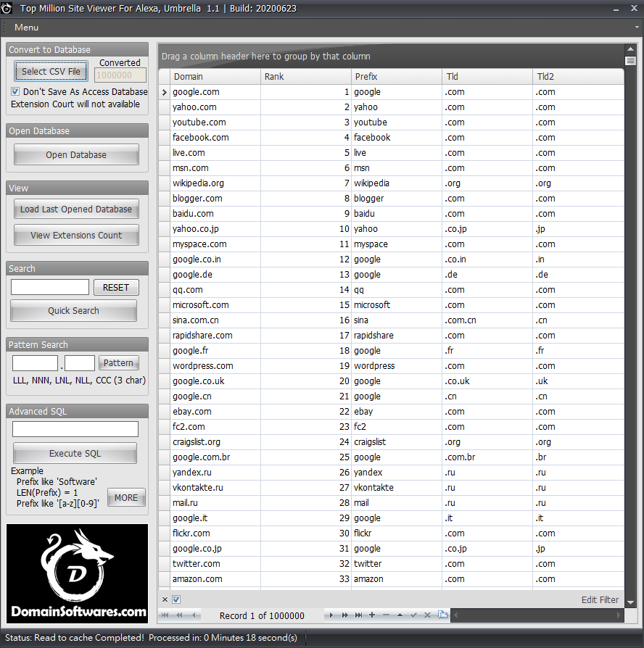Screen dimensions: 644x648
Task: Click the microsoft prefix cell
Action: tap(397, 305)
